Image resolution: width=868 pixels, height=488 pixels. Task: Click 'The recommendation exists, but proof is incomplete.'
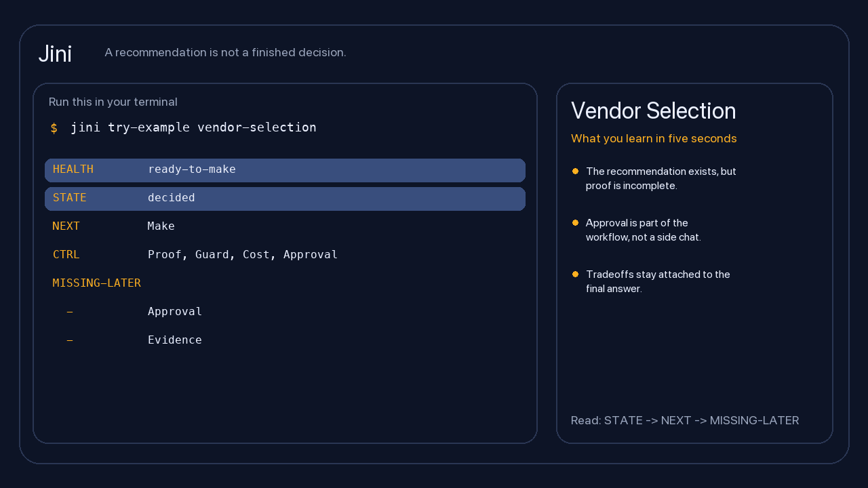click(661, 178)
